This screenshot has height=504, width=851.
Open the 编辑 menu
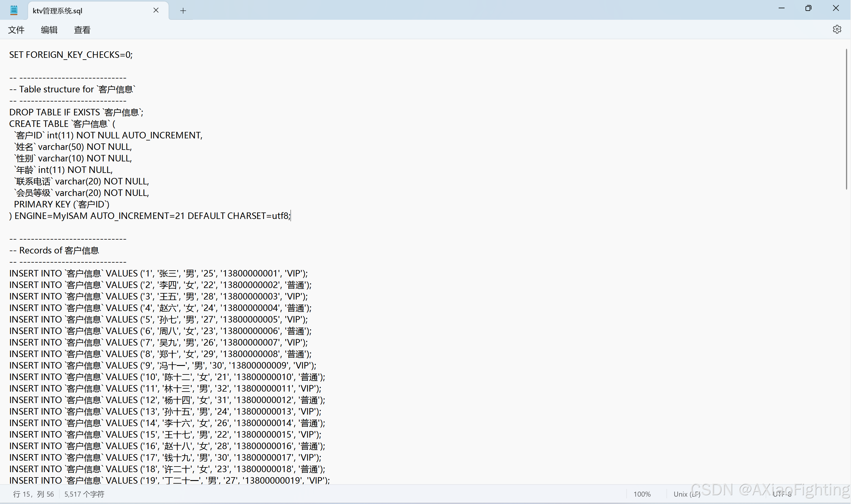click(49, 30)
